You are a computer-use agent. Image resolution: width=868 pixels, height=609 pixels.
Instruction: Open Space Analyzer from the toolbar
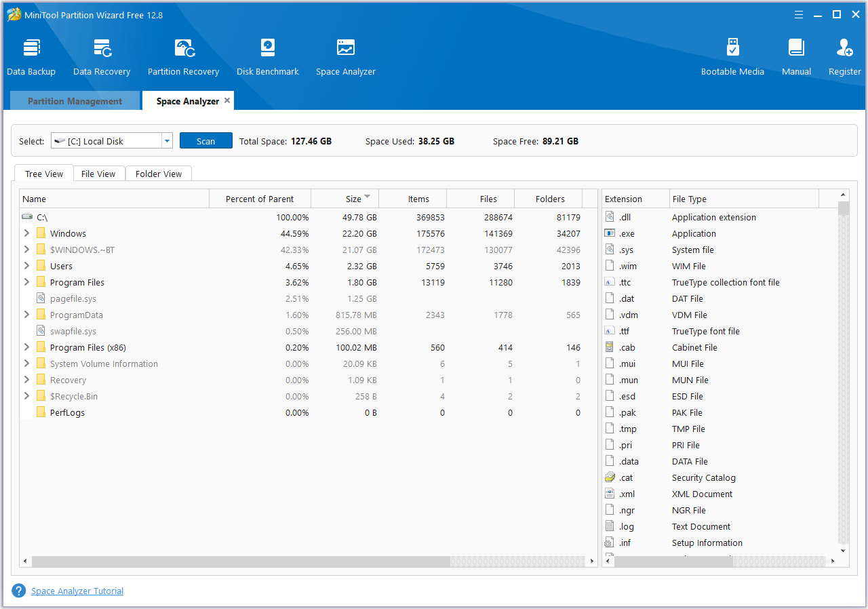pos(345,57)
